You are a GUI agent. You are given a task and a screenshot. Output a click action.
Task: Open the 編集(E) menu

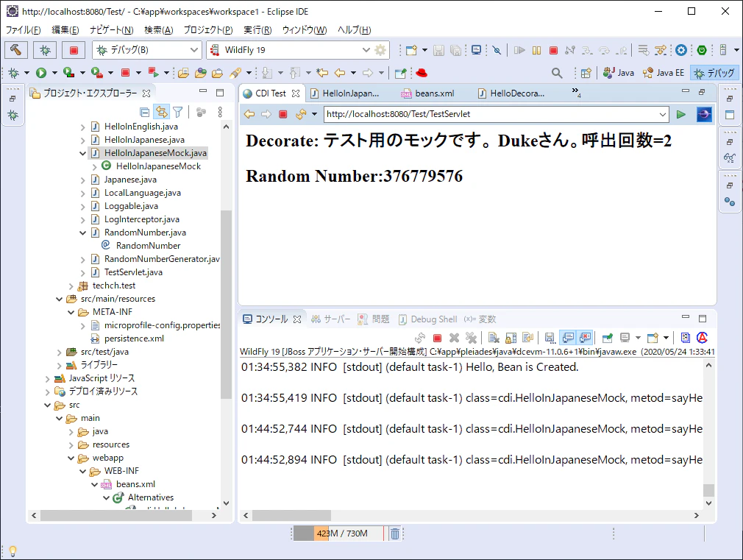point(65,30)
